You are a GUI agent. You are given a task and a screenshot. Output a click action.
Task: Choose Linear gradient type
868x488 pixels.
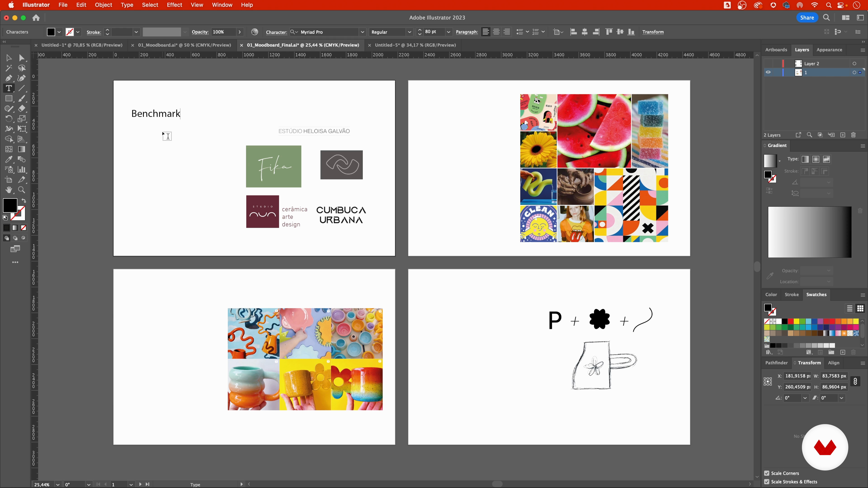click(805, 159)
